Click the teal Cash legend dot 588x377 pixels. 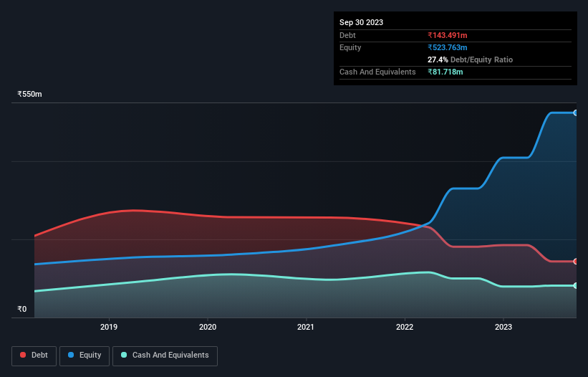(x=124, y=355)
